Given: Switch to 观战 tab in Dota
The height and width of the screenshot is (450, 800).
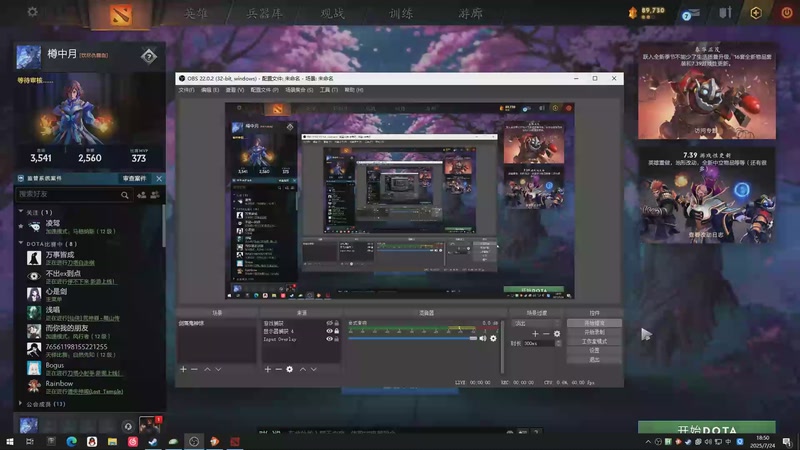Looking at the screenshot, I should coord(332,13).
